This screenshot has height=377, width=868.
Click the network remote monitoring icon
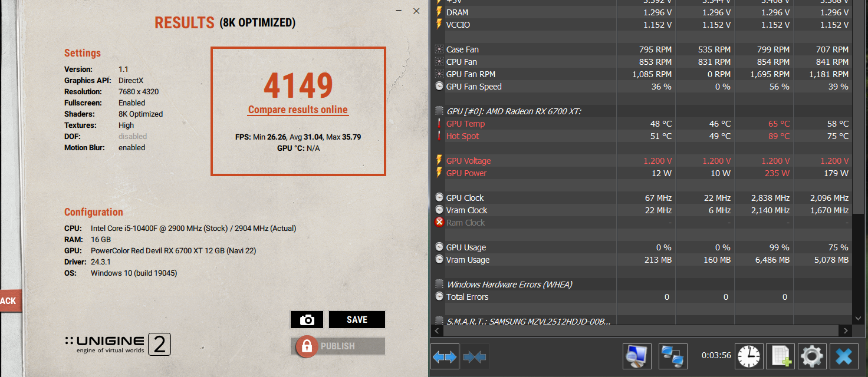[673, 356]
